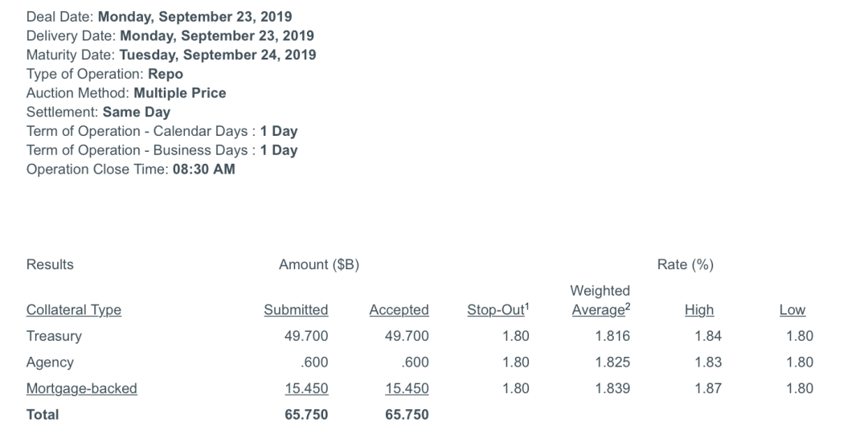Click the Mortgage-backed submitted amount 15.450
The height and width of the screenshot is (442, 868).
coord(306,388)
